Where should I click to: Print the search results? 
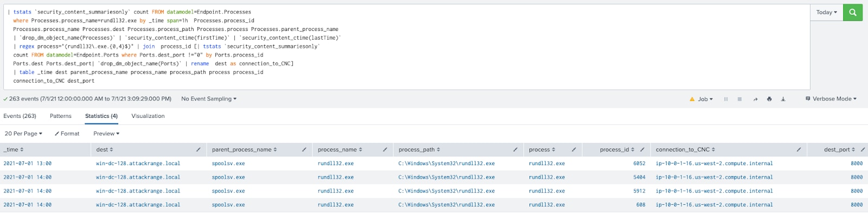[769, 99]
